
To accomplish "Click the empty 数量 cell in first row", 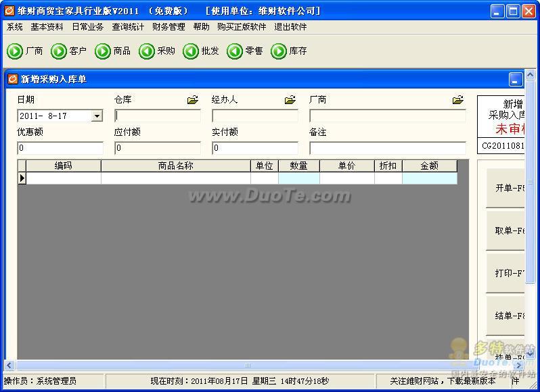I will click(x=298, y=178).
